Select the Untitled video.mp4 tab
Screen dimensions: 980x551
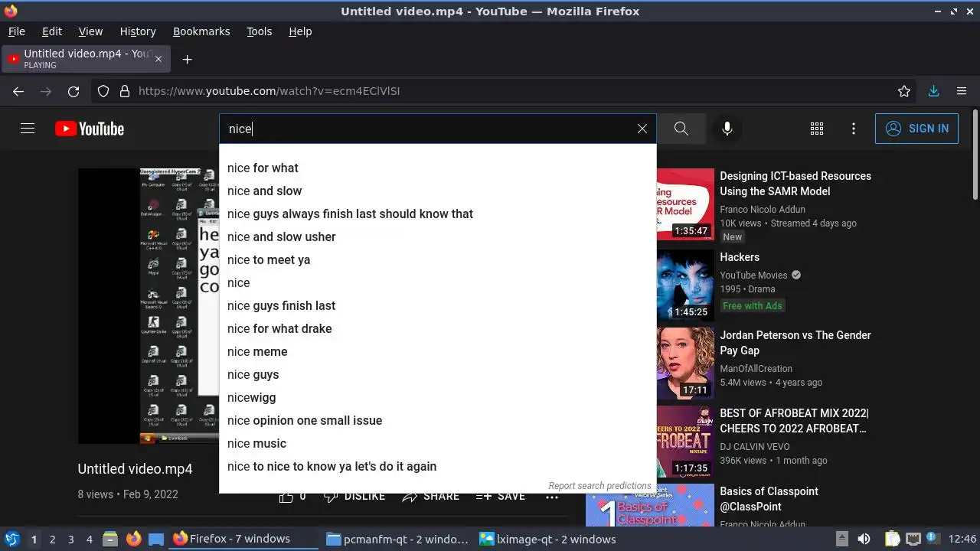pos(85,59)
